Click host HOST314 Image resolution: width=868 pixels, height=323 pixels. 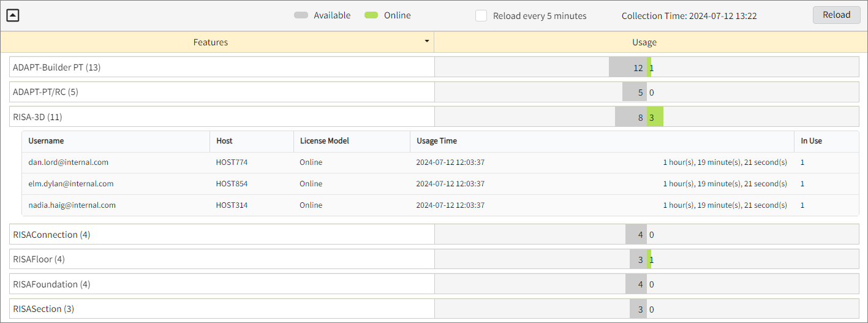(x=232, y=205)
